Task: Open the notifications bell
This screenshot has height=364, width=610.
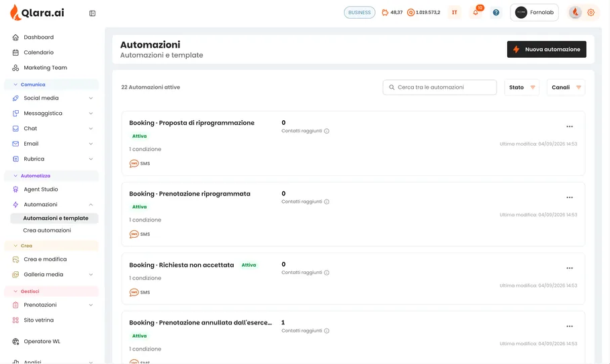Action: tap(476, 13)
